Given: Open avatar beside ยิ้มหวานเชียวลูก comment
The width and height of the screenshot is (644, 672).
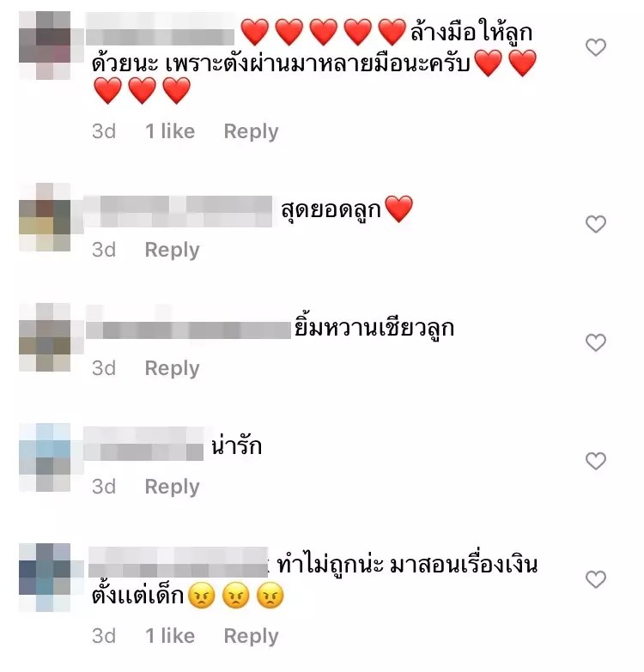Looking at the screenshot, I should click(45, 337).
